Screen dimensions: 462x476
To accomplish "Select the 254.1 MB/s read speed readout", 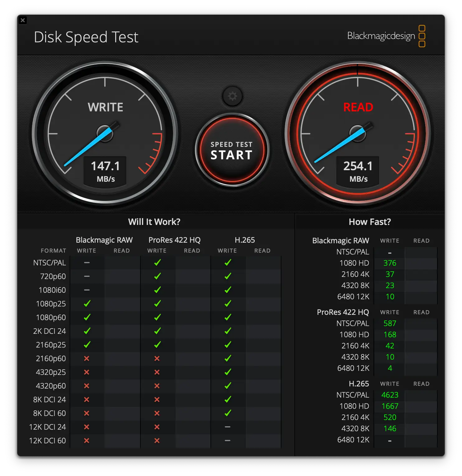I will coord(358,171).
